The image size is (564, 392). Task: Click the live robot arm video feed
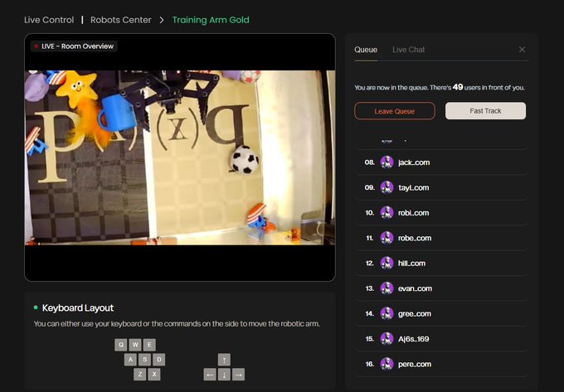click(x=180, y=157)
